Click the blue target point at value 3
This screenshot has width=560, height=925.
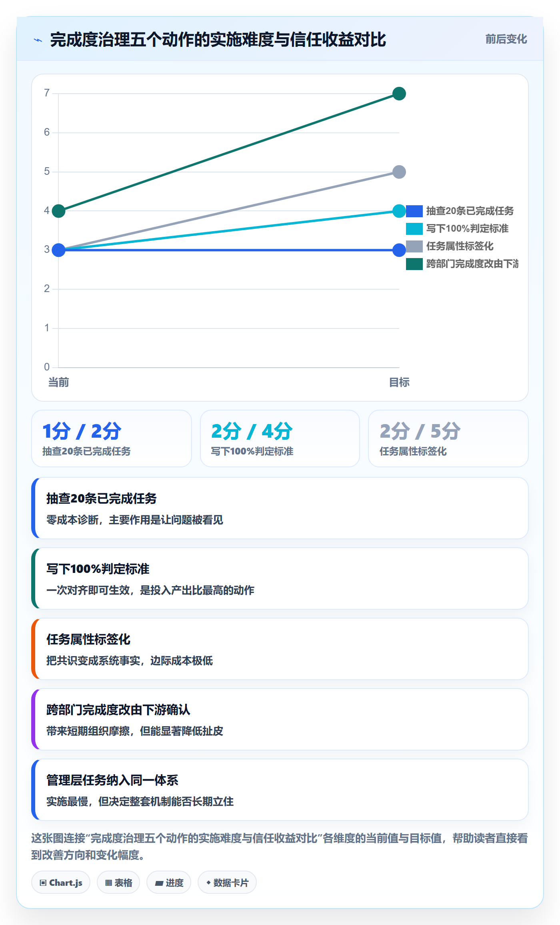point(399,250)
